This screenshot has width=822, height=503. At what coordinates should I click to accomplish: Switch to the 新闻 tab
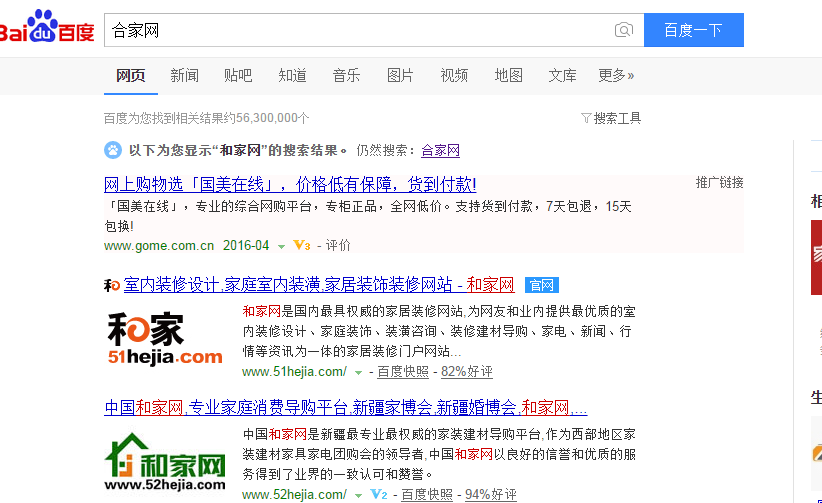pos(185,76)
